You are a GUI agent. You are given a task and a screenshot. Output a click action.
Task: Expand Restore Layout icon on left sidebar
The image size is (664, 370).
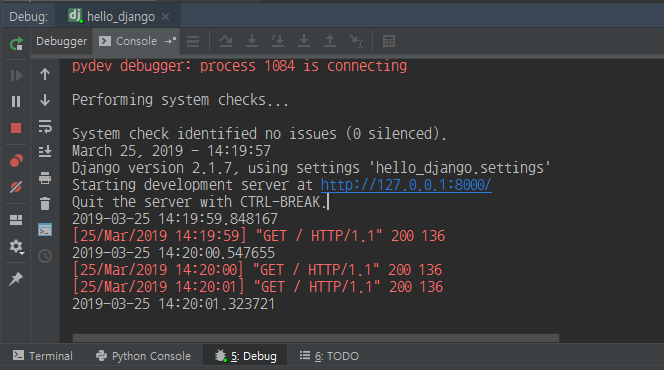[16, 220]
